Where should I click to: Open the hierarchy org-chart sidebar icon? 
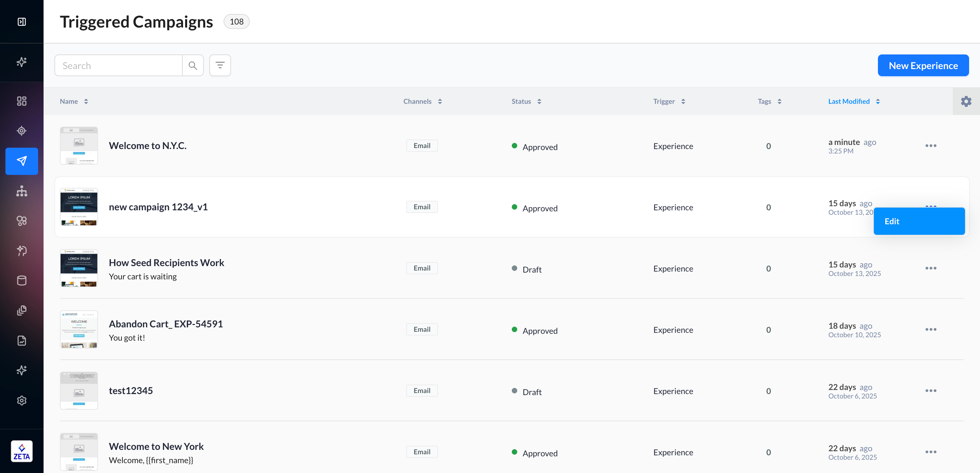click(22, 191)
